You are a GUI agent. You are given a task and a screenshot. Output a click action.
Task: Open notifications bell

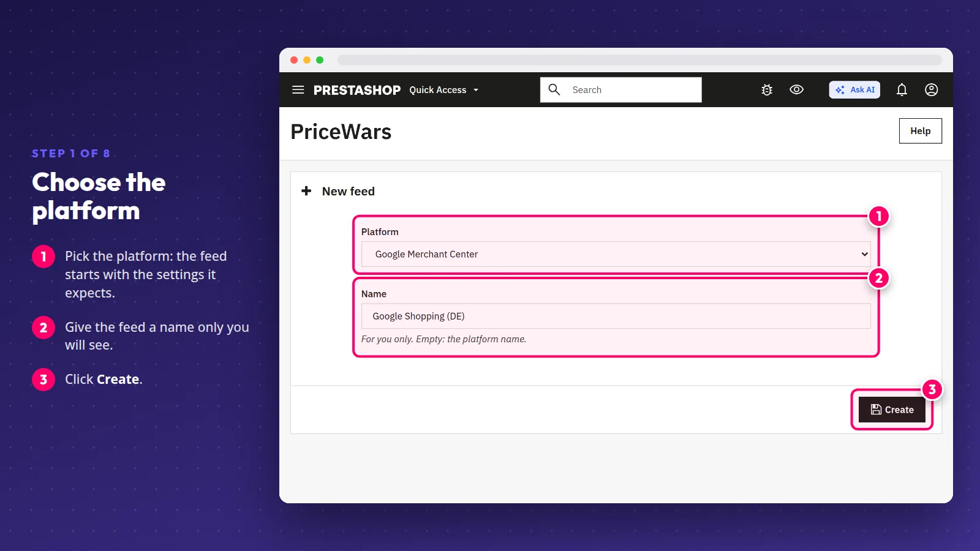[902, 90]
